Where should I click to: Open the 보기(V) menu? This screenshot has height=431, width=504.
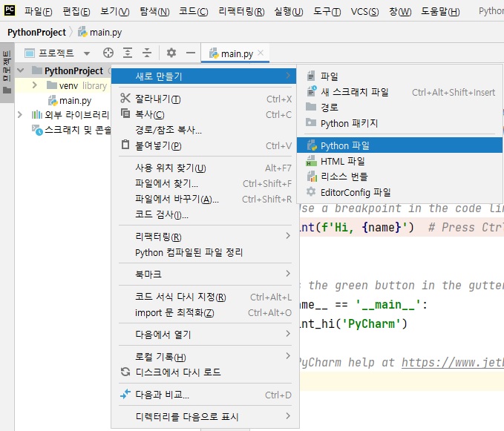pyautogui.click(x=115, y=12)
